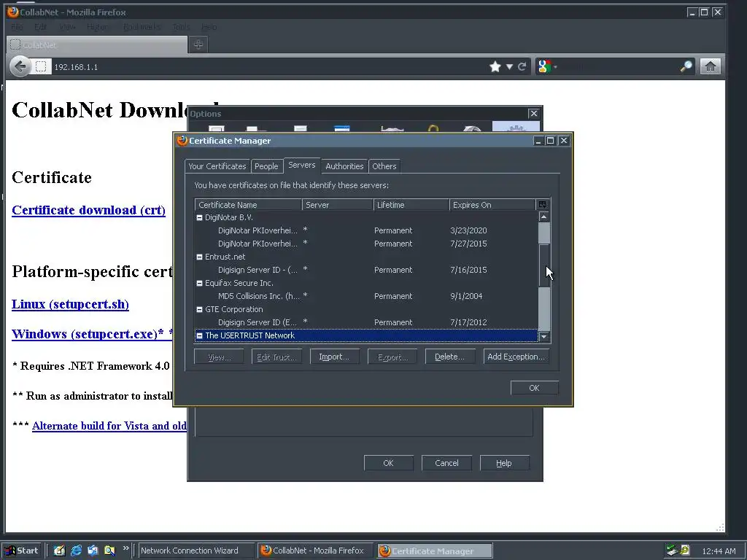Open the Linux (setupcert.sh) link
Image resolution: width=747 pixels, height=560 pixels.
(x=71, y=304)
